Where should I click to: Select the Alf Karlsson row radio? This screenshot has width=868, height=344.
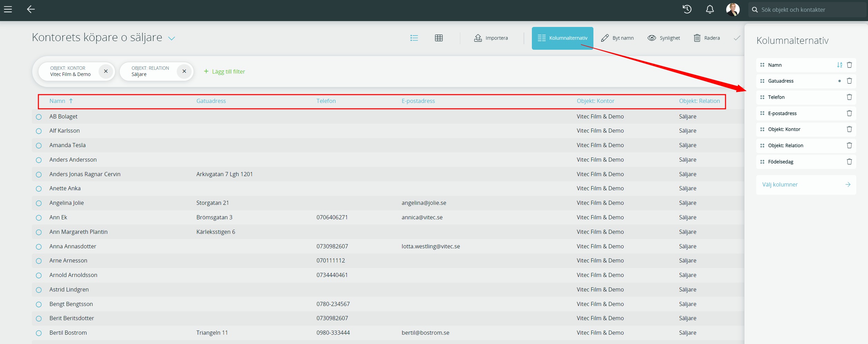(x=39, y=131)
